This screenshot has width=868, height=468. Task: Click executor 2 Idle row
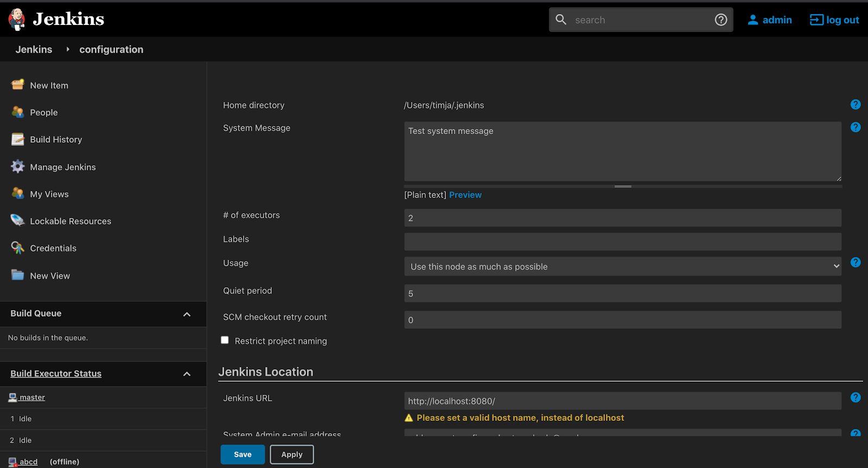(103, 440)
